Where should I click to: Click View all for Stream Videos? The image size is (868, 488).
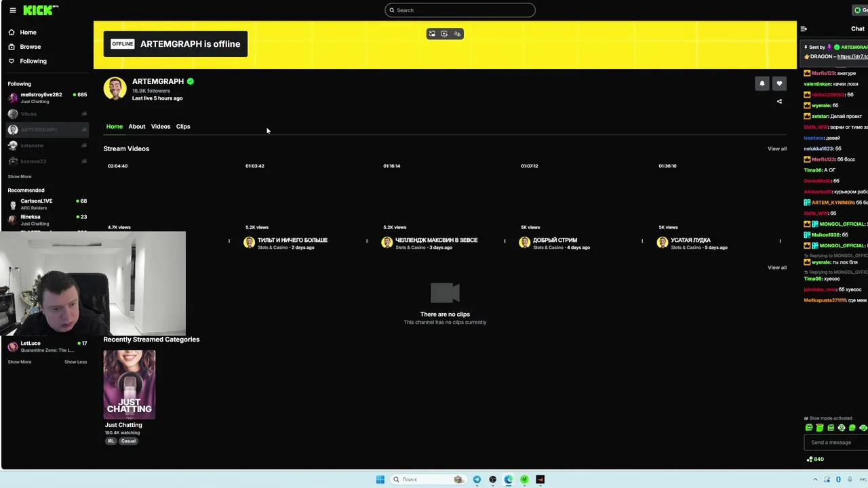[x=777, y=149]
